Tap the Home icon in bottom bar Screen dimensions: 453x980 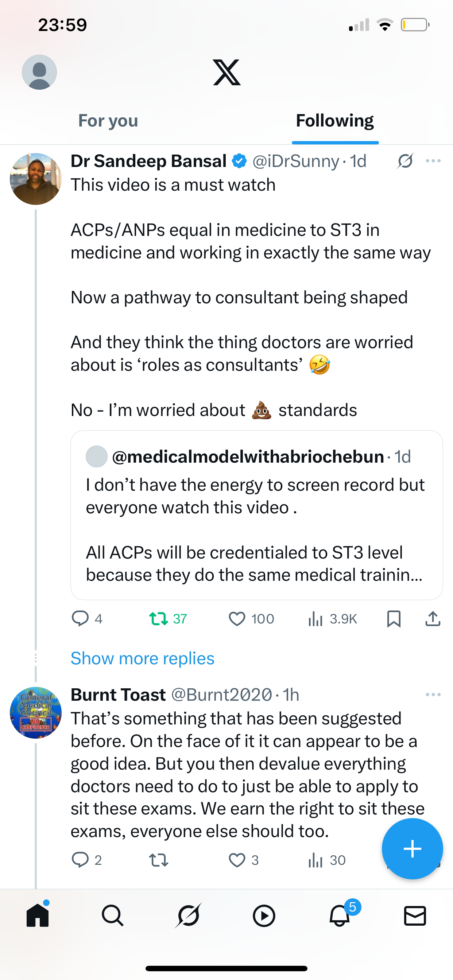click(38, 915)
